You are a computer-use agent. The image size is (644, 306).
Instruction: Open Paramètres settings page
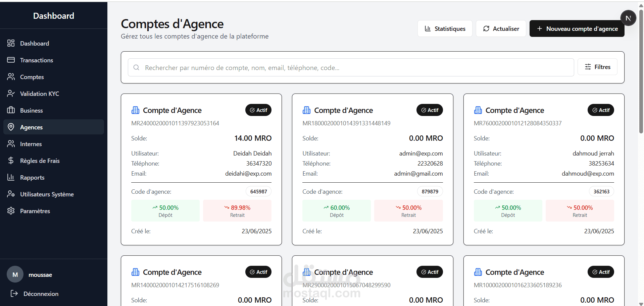click(x=54, y=211)
